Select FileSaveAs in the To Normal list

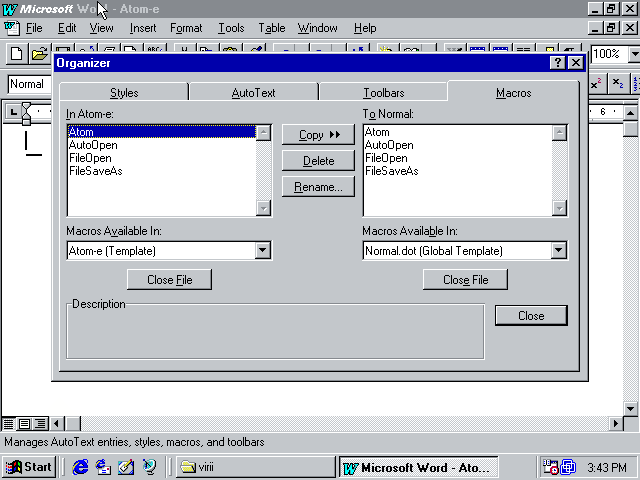click(458, 171)
